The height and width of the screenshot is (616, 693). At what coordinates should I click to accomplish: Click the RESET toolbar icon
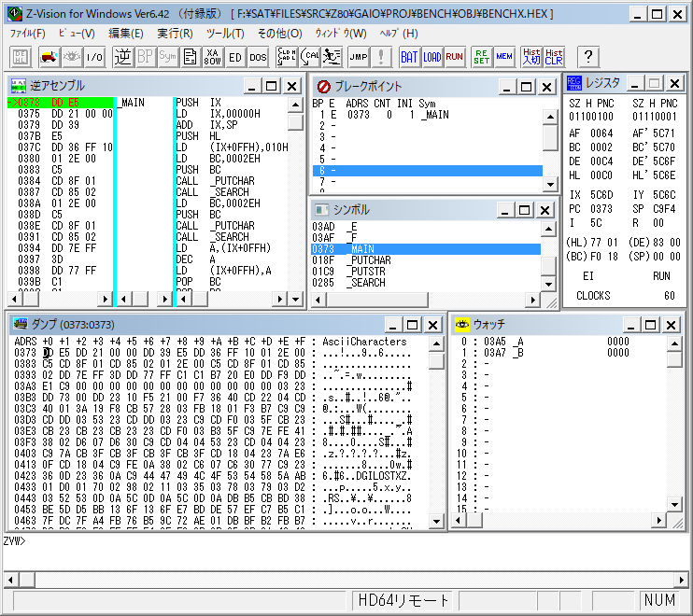click(481, 57)
